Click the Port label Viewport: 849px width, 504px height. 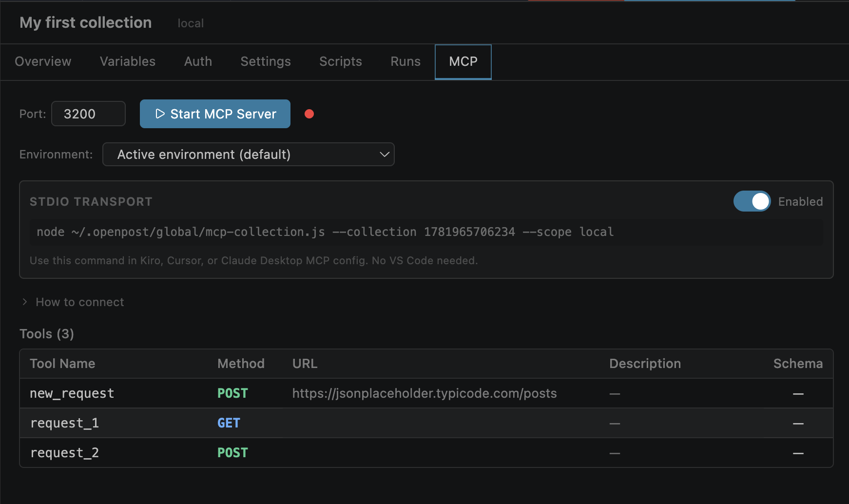(33, 114)
